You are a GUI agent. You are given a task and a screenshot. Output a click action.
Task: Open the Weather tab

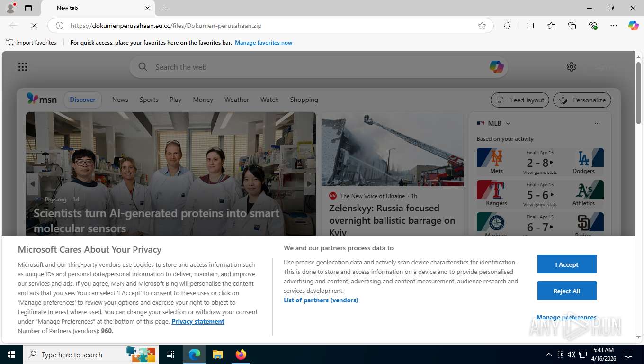click(x=237, y=100)
